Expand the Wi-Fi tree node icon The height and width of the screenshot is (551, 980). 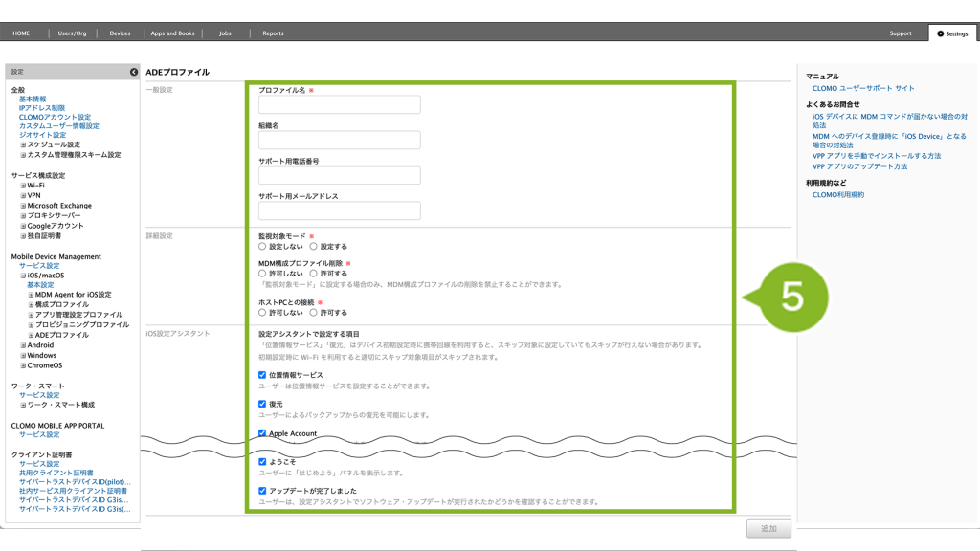[x=23, y=186]
